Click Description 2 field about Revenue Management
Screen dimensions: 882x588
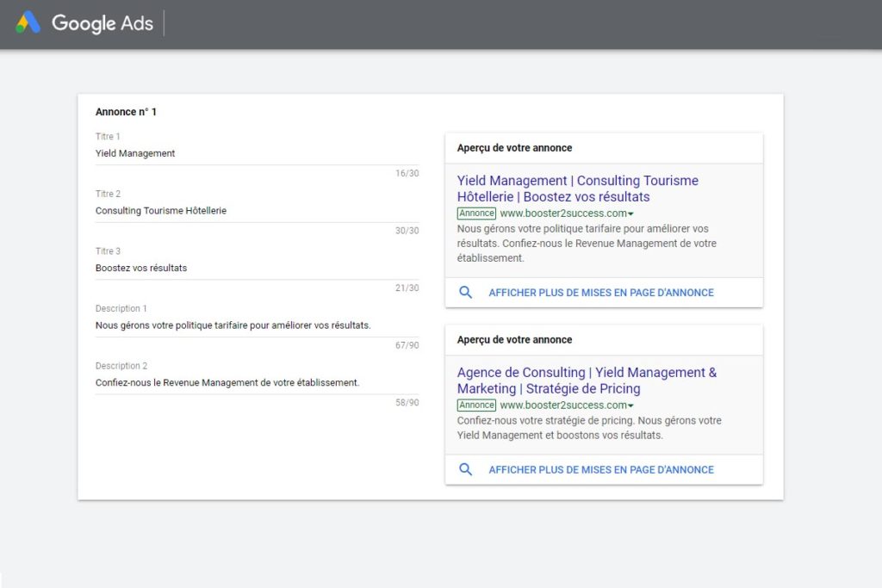[257, 383]
